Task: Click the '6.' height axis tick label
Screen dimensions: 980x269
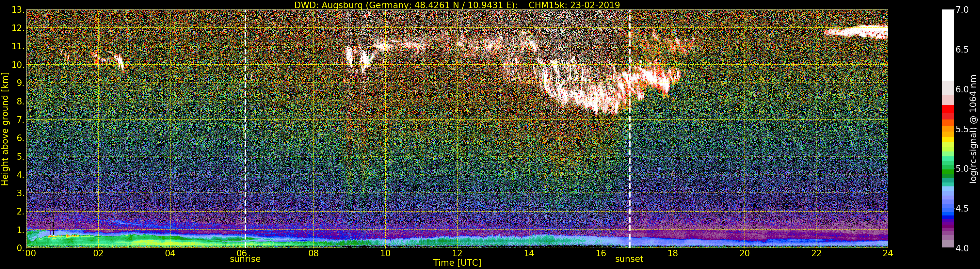Action: click(21, 138)
